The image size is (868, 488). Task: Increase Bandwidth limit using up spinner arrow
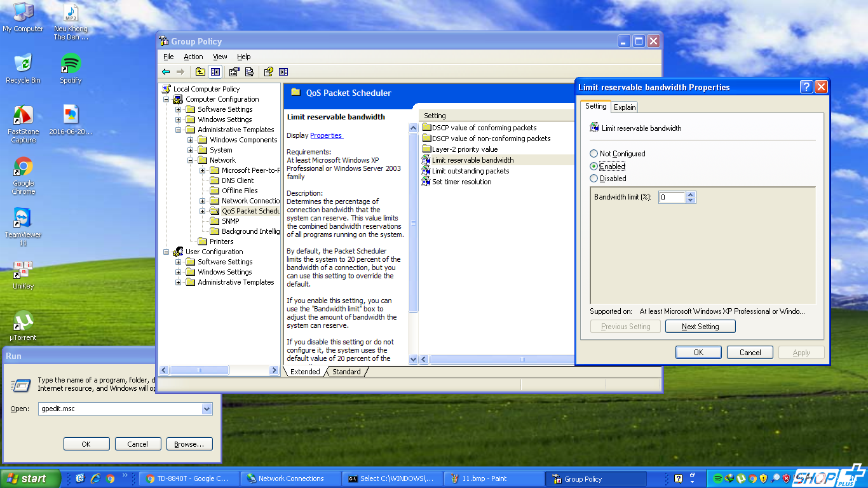691,194
